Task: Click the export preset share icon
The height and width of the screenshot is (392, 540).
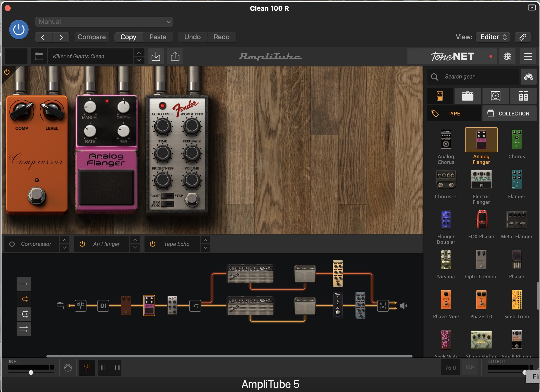Action: pos(175,56)
